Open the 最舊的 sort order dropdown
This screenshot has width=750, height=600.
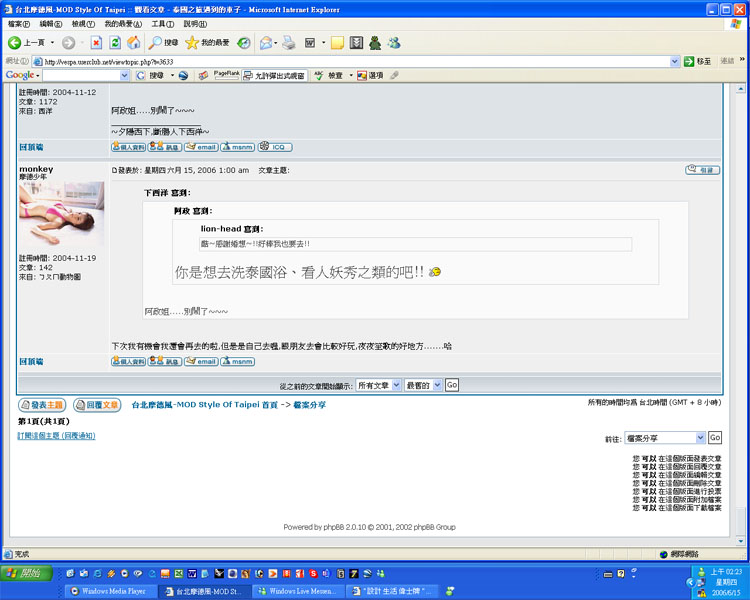422,385
